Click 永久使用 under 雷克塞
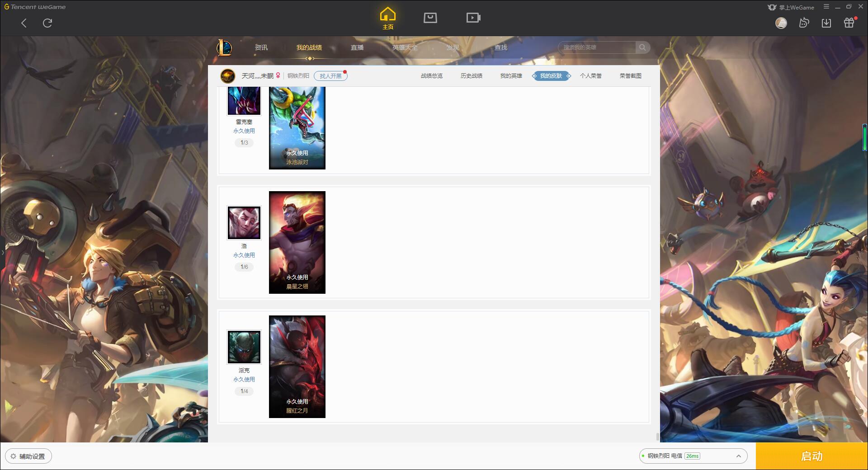This screenshot has width=868, height=470. pyautogui.click(x=244, y=131)
